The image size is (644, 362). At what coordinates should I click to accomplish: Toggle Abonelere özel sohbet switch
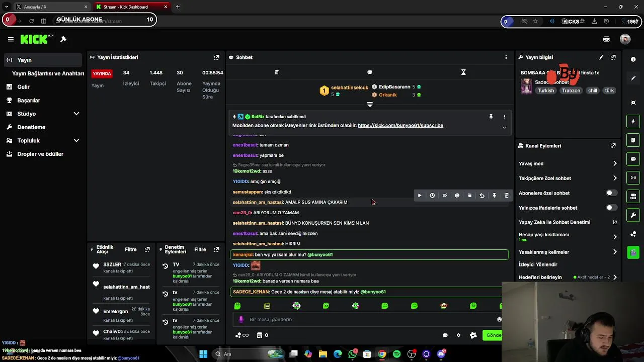tap(611, 193)
